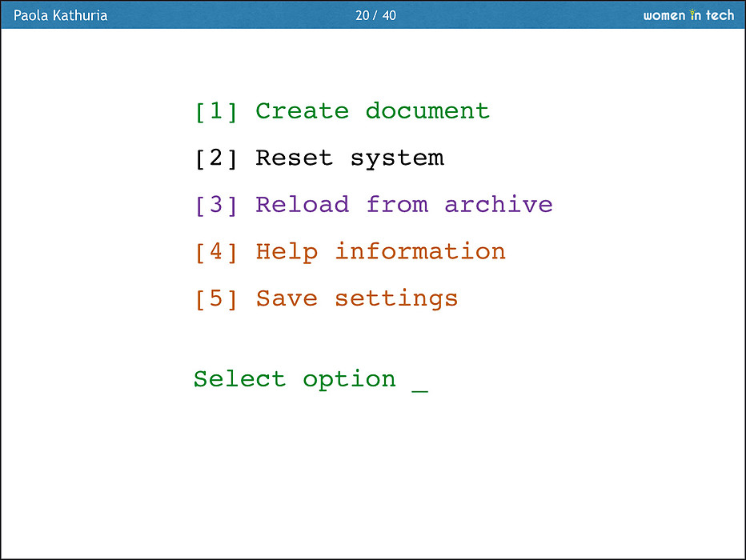The height and width of the screenshot is (560, 746).
Task: Click the word archive in purple text
Action: (499, 205)
